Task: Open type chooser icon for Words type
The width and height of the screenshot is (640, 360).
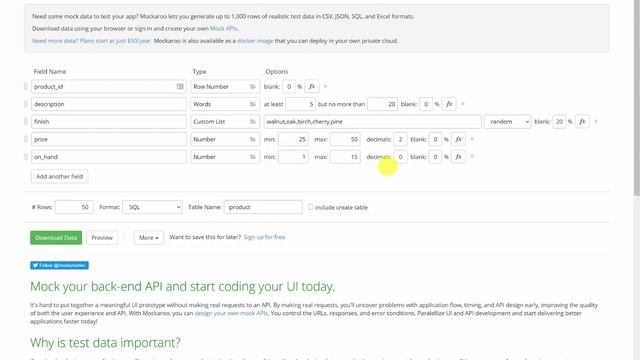Action: tap(253, 104)
